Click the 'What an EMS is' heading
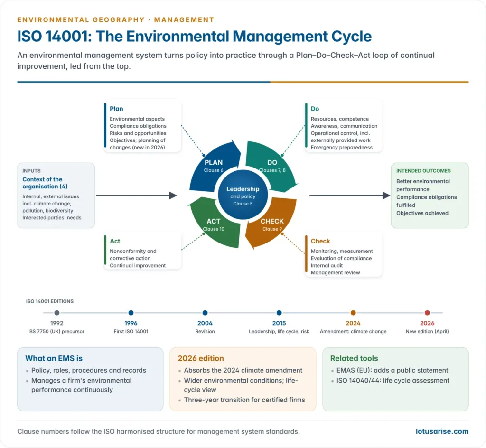The height and width of the screenshot is (448, 486). [54, 358]
